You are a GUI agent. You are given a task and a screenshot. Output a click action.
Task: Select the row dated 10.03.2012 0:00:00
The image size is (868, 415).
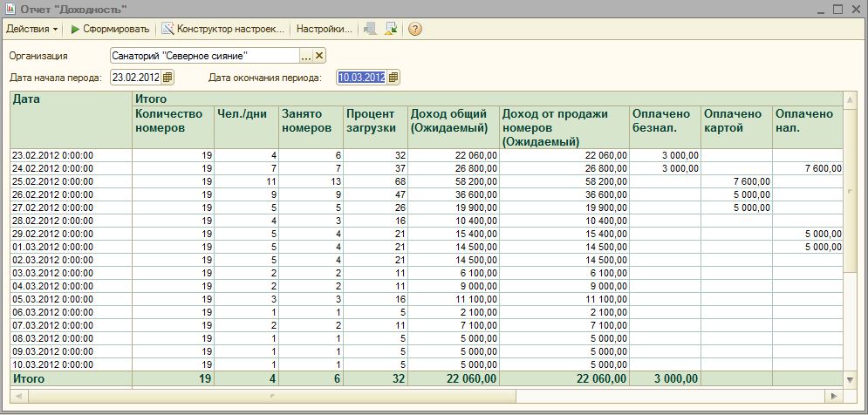(x=427, y=364)
